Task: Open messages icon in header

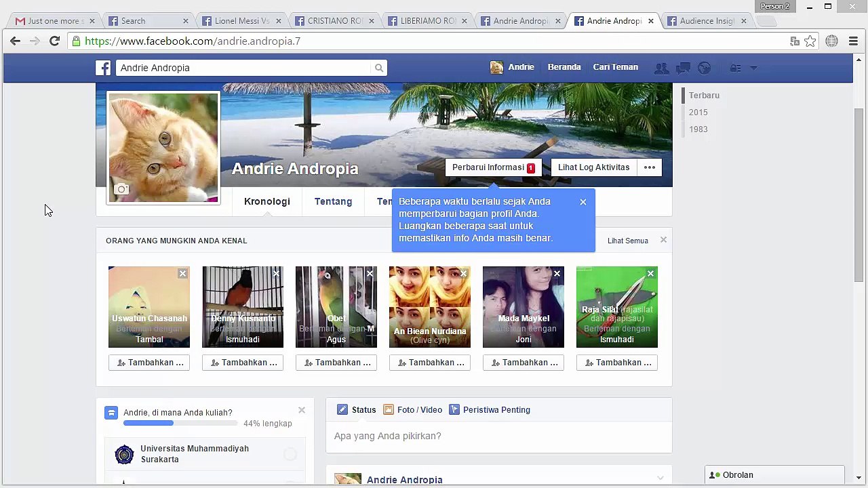Action: coord(684,68)
